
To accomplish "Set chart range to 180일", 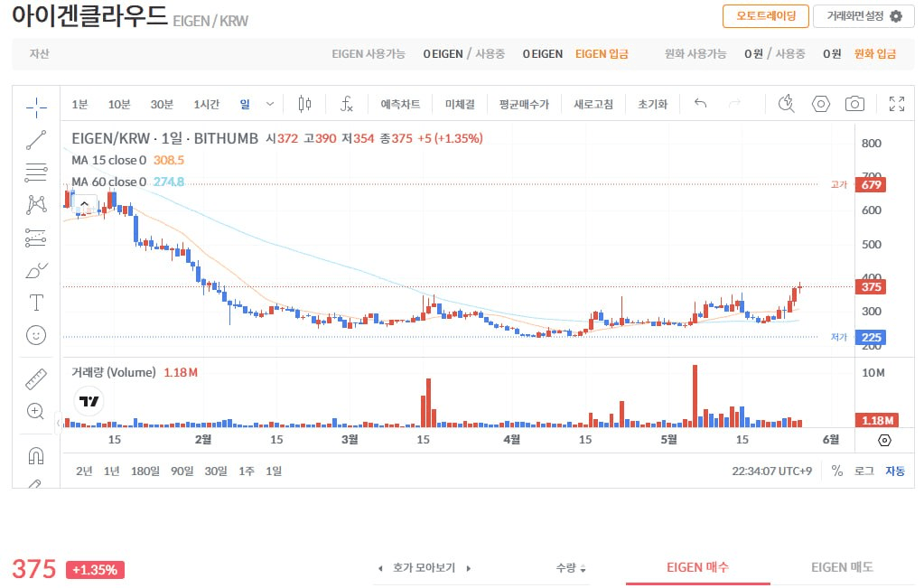I will (145, 471).
